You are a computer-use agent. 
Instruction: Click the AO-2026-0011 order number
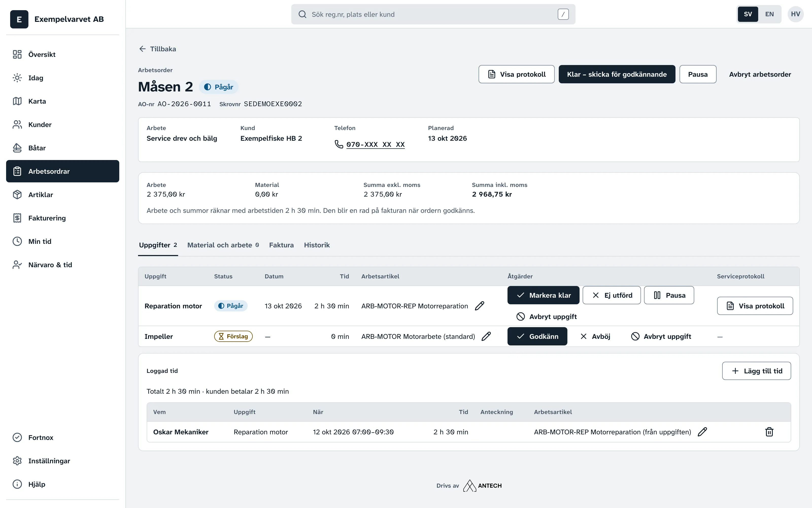(184, 104)
